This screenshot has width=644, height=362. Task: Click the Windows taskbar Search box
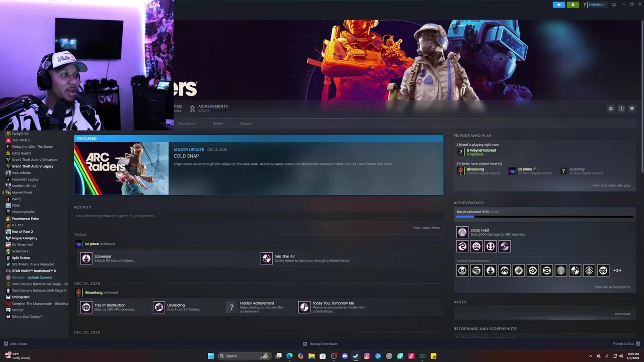pos(244,356)
